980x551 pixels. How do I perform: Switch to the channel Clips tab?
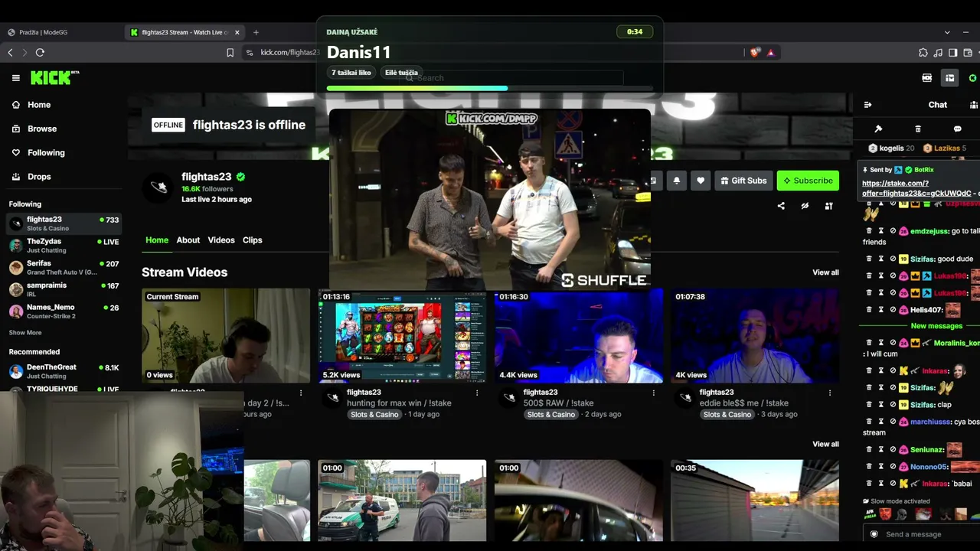click(x=253, y=240)
